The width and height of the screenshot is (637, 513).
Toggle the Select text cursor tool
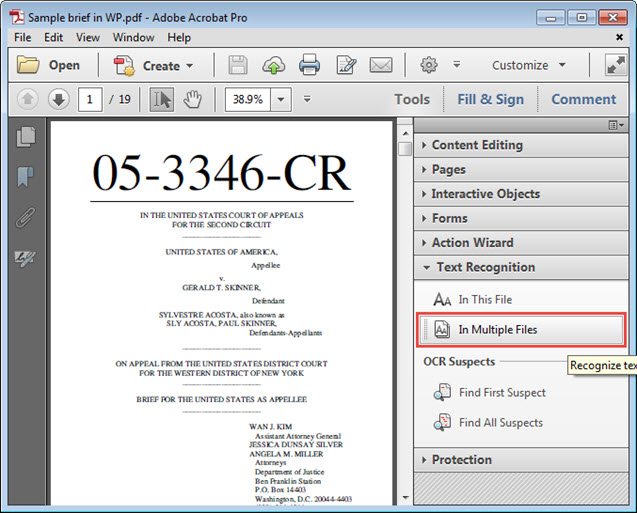click(161, 99)
